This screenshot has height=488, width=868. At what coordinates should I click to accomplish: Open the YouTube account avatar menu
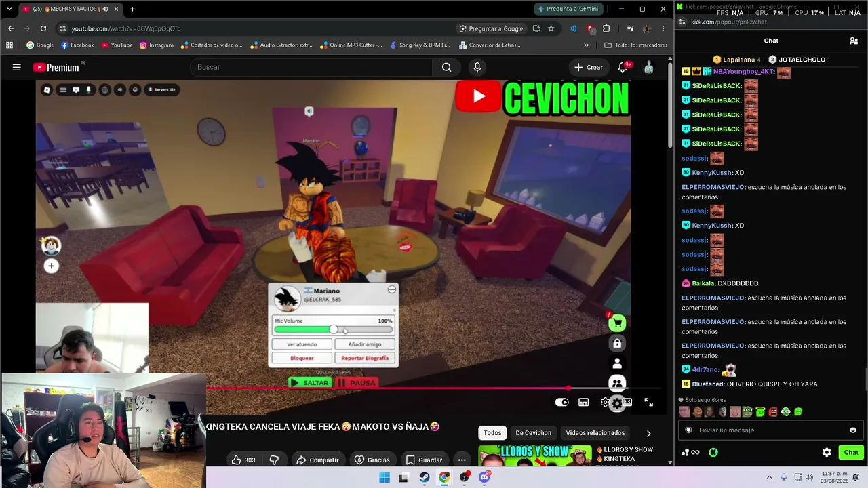[649, 67]
